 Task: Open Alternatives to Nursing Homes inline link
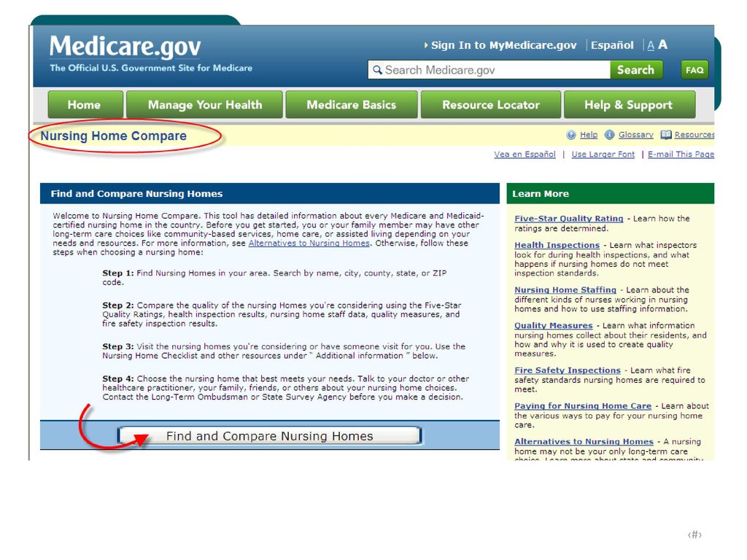[x=309, y=244]
